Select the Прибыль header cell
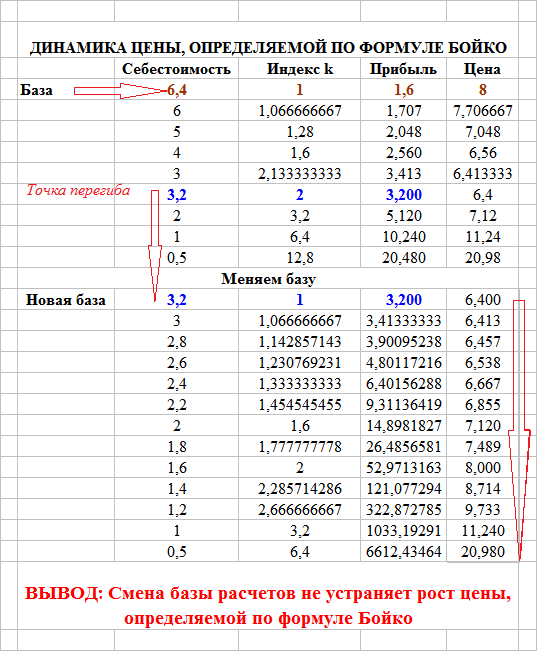Screen dimensions: 537x651 [403, 68]
